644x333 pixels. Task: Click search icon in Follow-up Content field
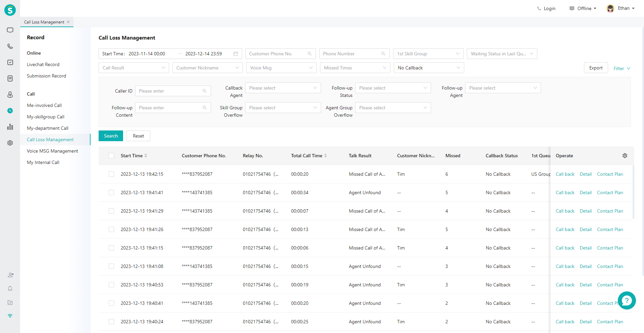click(x=205, y=108)
